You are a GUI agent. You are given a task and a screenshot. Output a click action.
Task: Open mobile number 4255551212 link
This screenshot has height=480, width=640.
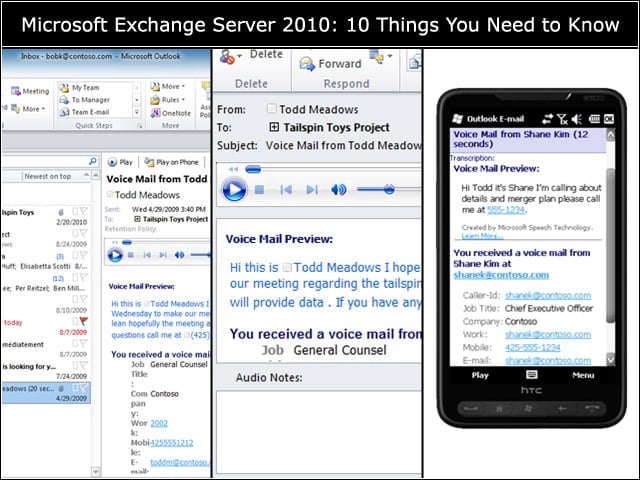point(172,443)
